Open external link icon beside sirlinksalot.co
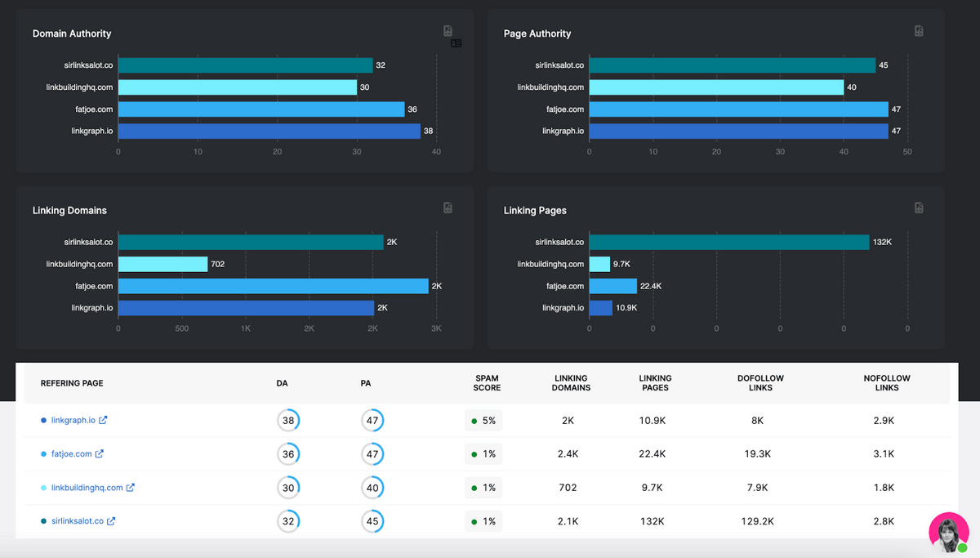 [112, 521]
